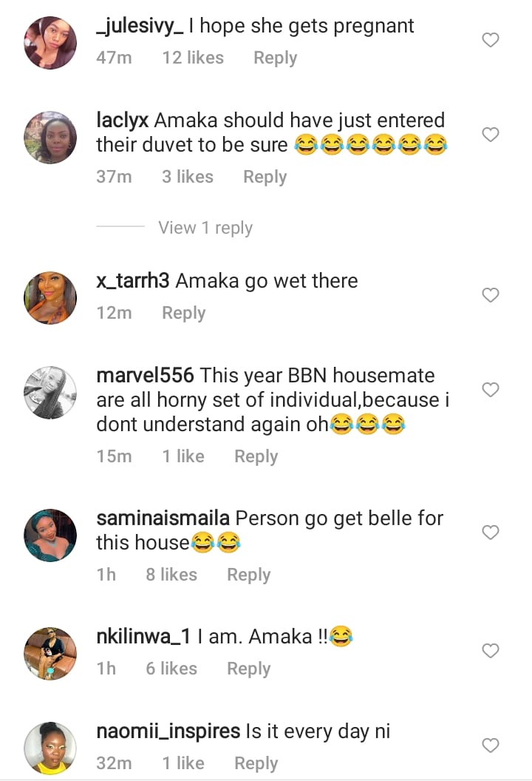Image resolution: width=532 pixels, height=781 pixels.
Task: View 12 likes on _julesivy_'s comment
Action: click(x=193, y=58)
